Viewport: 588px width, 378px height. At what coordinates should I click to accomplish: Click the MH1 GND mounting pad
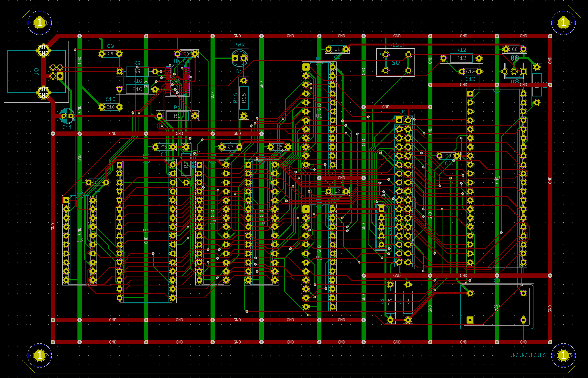pyautogui.click(x=43, y=50)
